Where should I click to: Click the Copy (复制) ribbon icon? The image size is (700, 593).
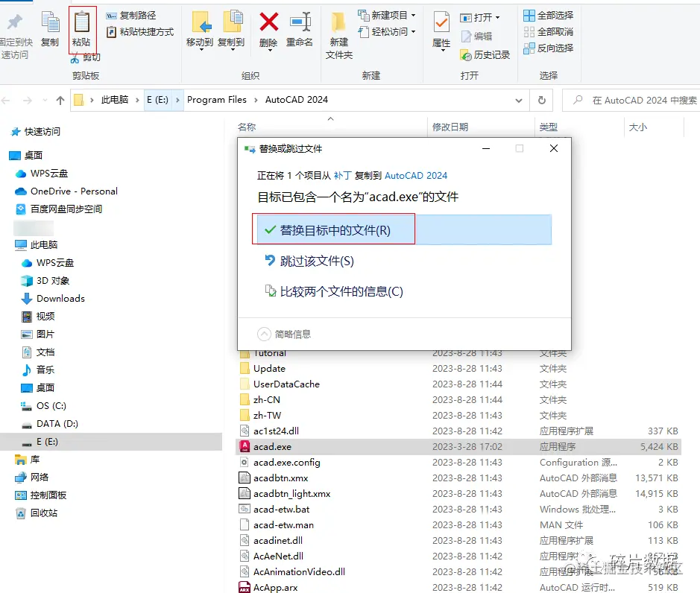(x=50, y=22)
